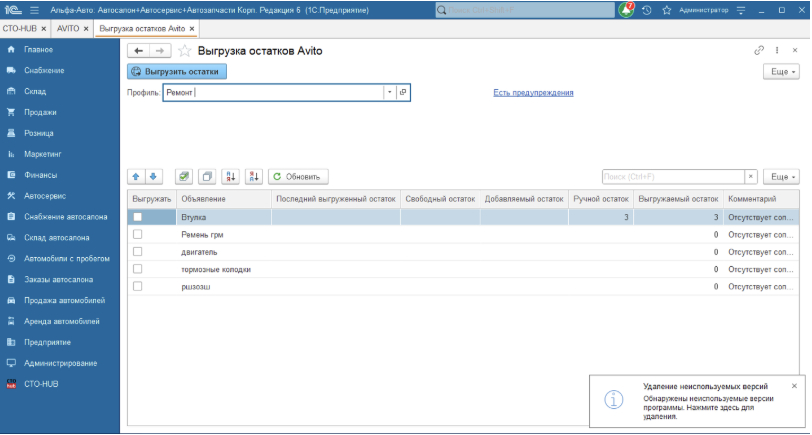
Task: Open Снабжение section in sidebar
Action: (44, 70)
